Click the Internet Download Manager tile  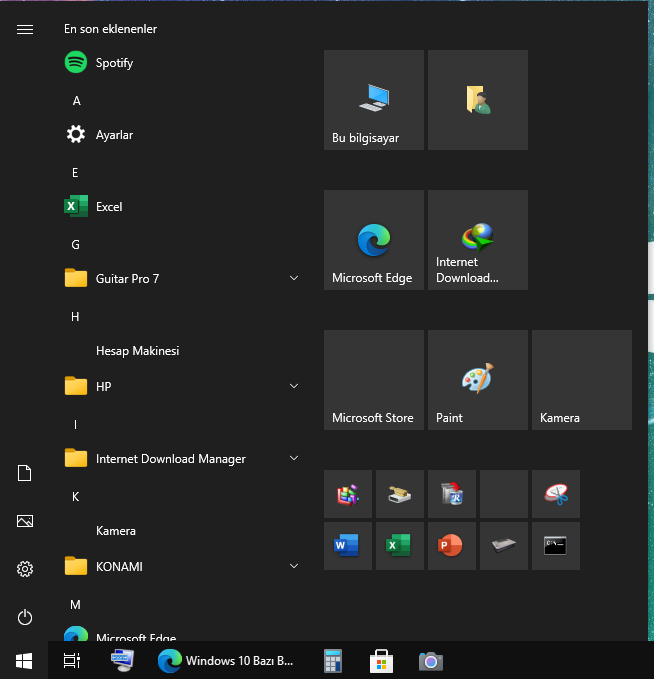coord(477,240)
